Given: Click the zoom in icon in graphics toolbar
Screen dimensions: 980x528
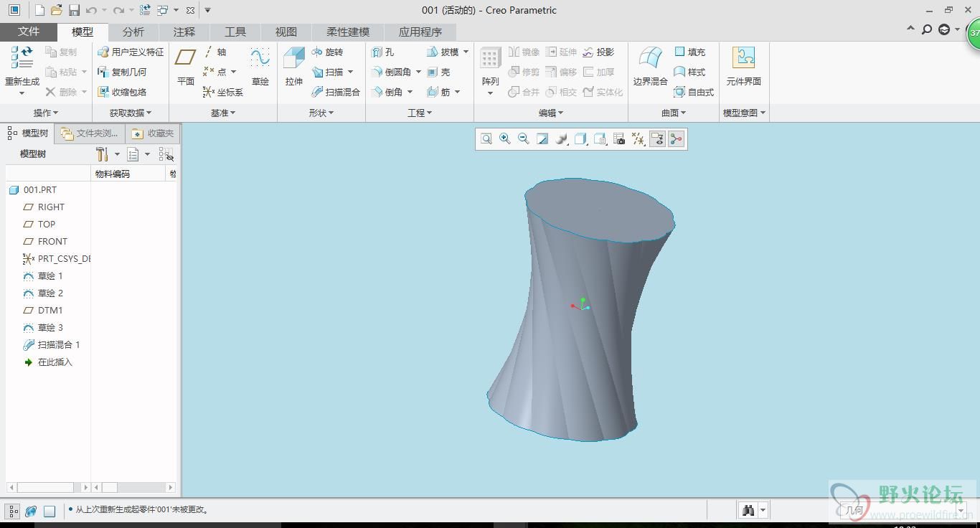Looking at the screenshot, I should click(505, 139).
